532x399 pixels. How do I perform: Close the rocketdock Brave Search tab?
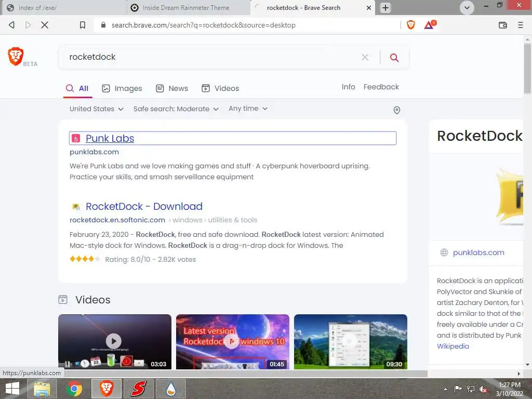369,8
